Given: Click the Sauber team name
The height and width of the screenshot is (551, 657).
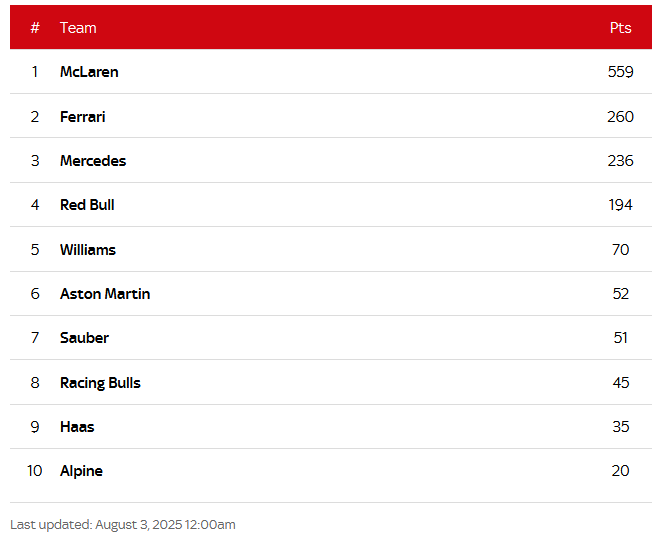Looking at the screenshot, I should (x=84, y=338).
